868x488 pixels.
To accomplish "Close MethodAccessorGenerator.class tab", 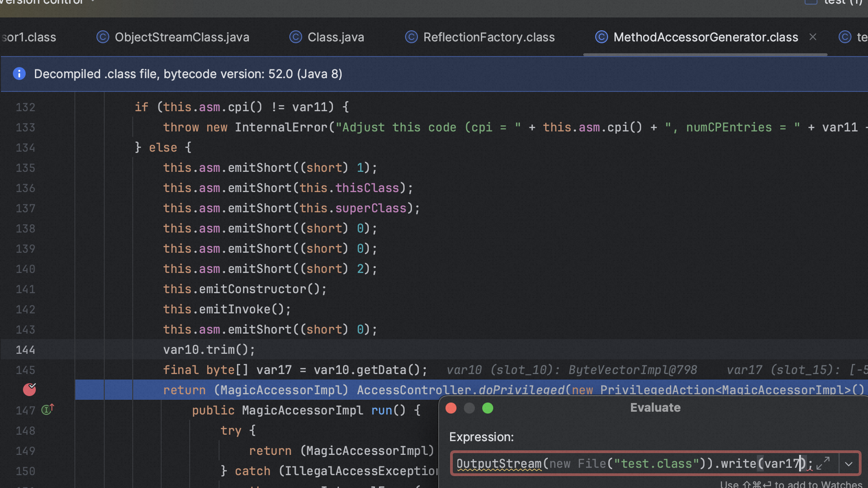I will tap(813, 37).
